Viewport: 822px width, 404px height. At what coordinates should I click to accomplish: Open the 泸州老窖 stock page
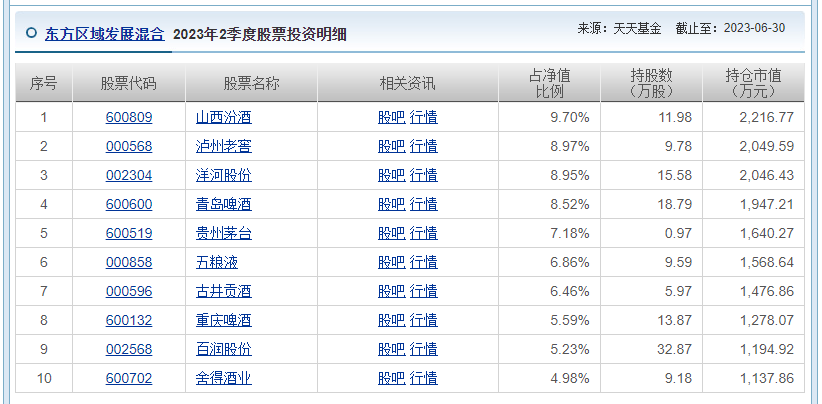224,146
